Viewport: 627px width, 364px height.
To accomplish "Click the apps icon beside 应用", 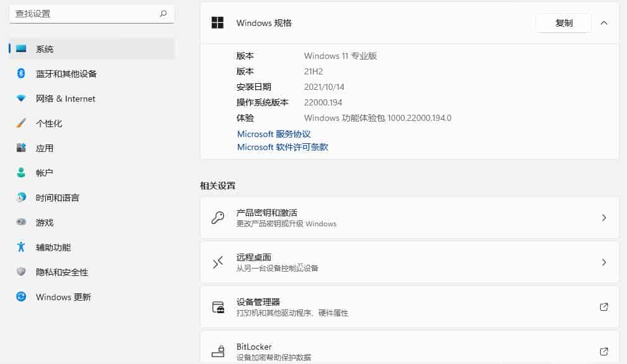I will [21, 148].
